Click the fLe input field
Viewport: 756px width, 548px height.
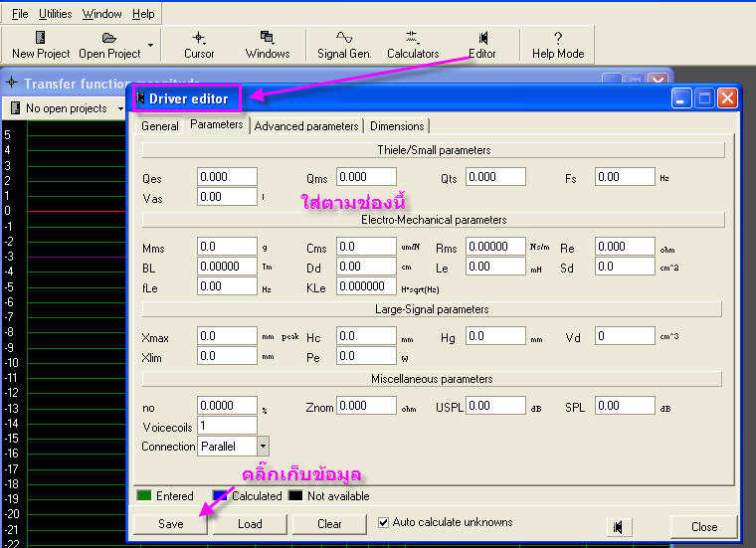227,286
